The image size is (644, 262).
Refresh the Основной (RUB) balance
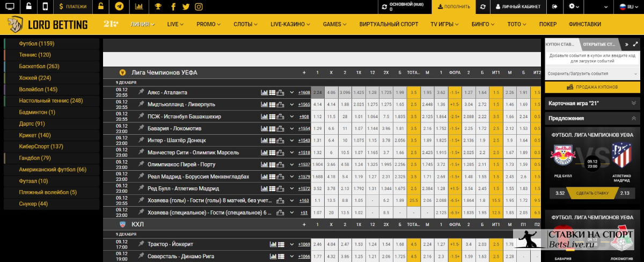tap(384, 6)
